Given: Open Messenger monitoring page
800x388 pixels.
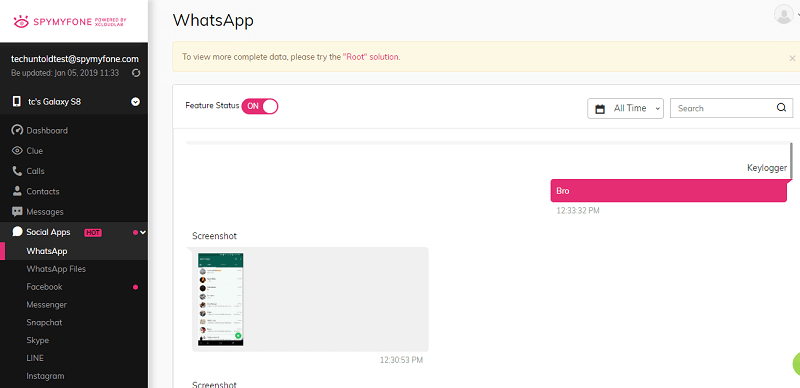Looking at the screenshot, I should (x=46, y=305).
